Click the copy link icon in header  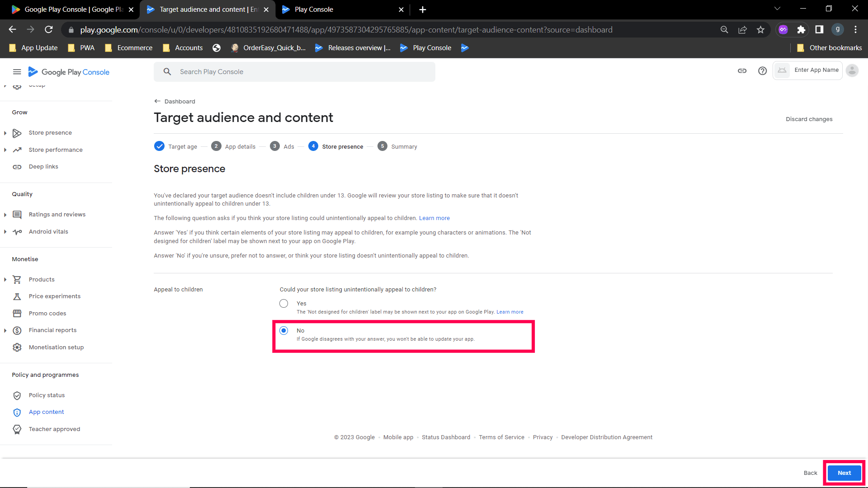pyautogui.click(x=742, y=71)
